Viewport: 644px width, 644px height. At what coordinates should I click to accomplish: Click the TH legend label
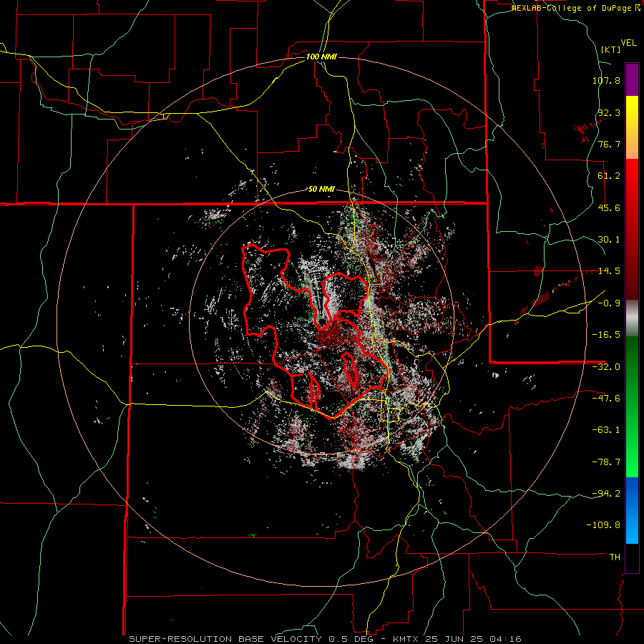[x=615, y=557]
